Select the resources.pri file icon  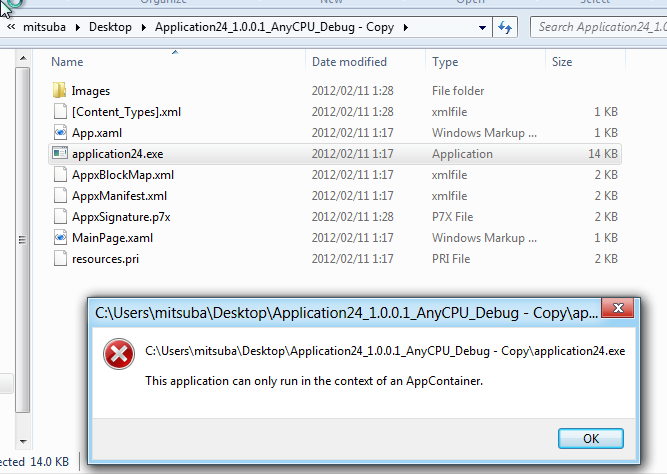click(60, 258)
